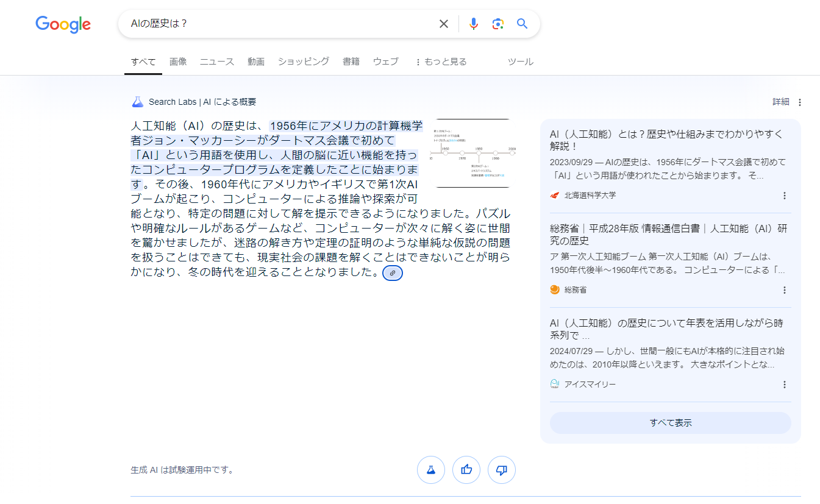The height and width of the screenshot is (504, 820).
Task: Click the 生成 AI は試験運用中です notice
Action: pos(182,470)
